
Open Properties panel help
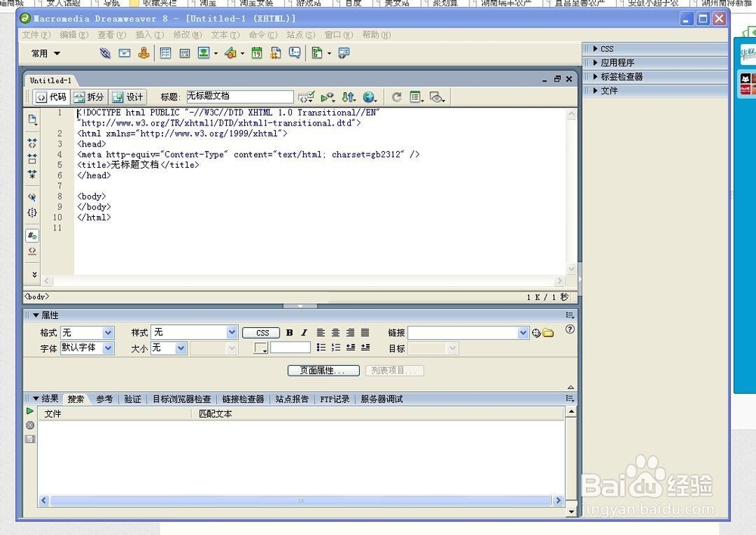point(570,329)
